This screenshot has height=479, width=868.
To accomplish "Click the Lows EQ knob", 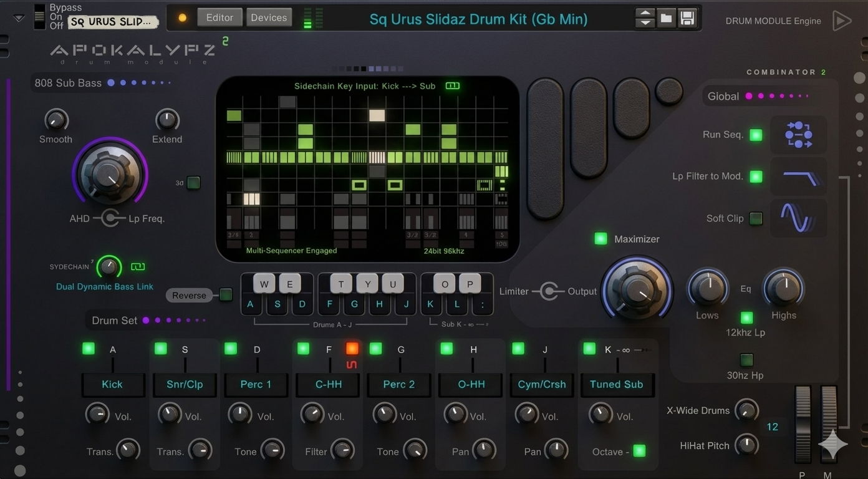I will (708, 288).
